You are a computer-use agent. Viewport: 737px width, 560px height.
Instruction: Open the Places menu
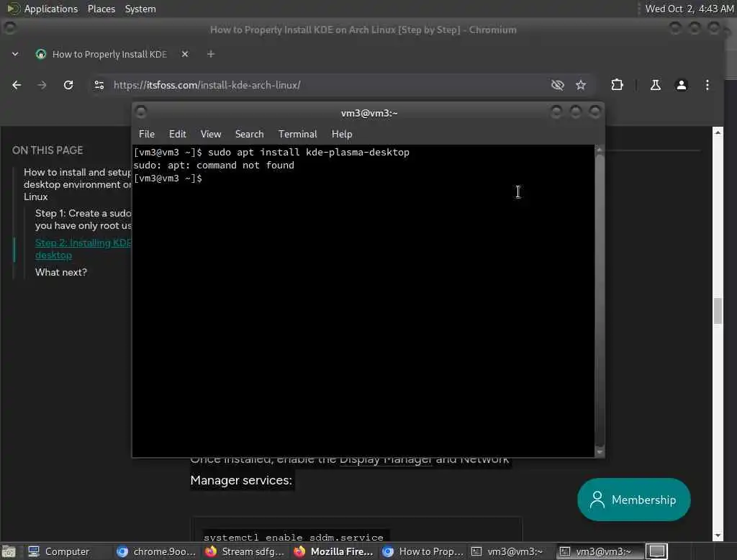coord(101,9)
